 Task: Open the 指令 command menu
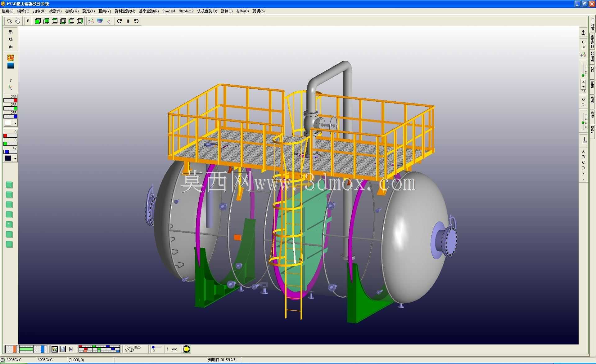click(39, 11)
